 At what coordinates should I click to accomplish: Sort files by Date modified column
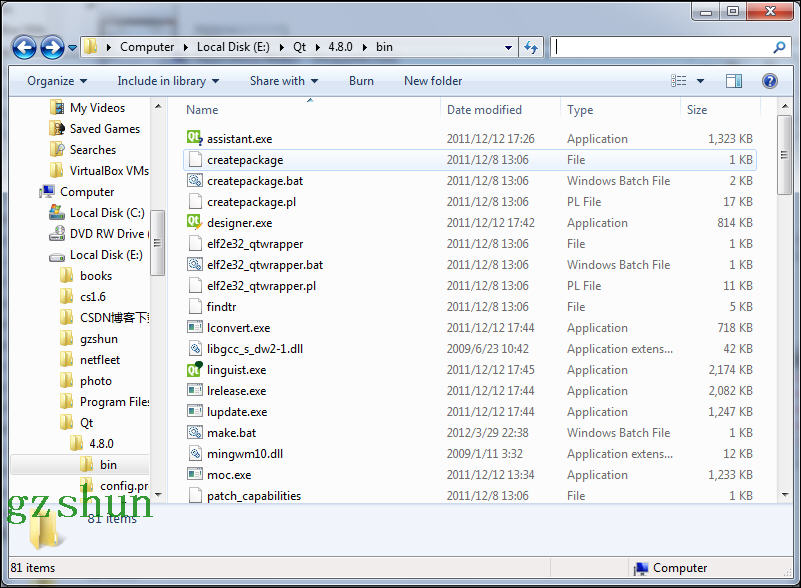484,110
